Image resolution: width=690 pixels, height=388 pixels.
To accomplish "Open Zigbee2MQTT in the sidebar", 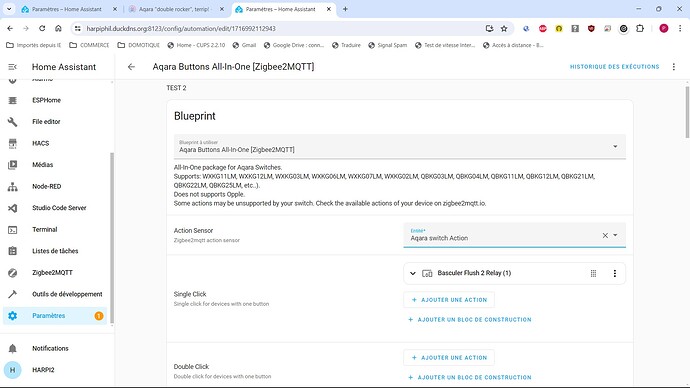I will click(55, 273).
